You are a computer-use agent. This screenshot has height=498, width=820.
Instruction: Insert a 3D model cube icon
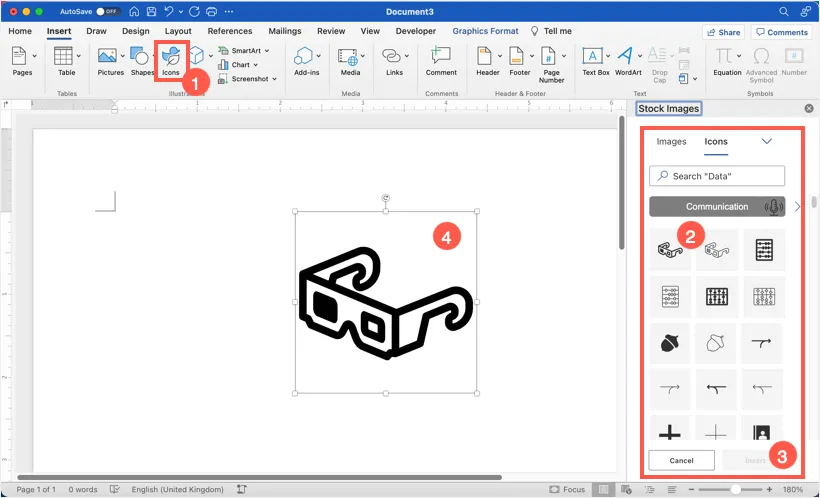(197, 54)
